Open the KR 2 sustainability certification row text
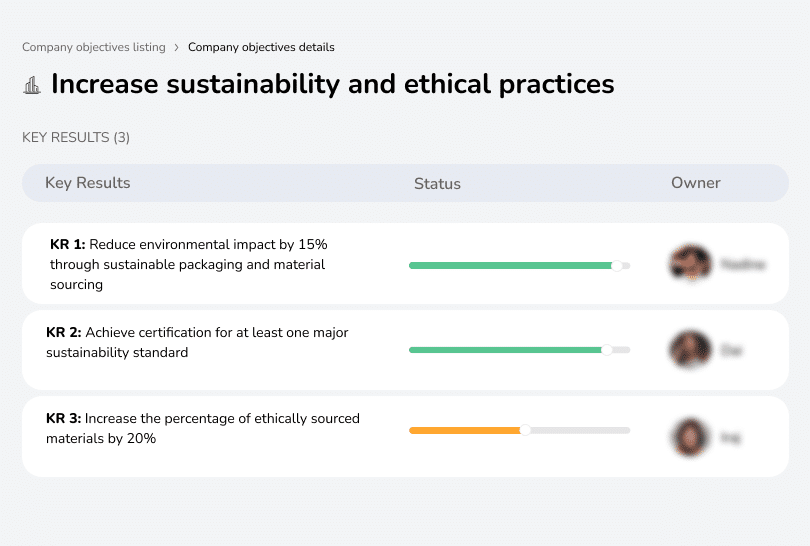Viewport: 810px width, 546px height. coord(197,342)
